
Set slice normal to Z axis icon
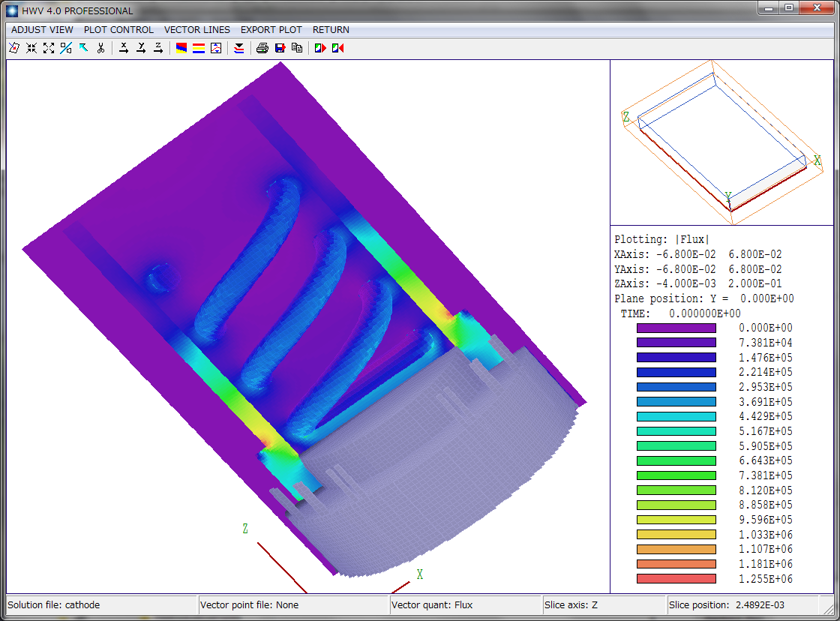coord(158,48)
